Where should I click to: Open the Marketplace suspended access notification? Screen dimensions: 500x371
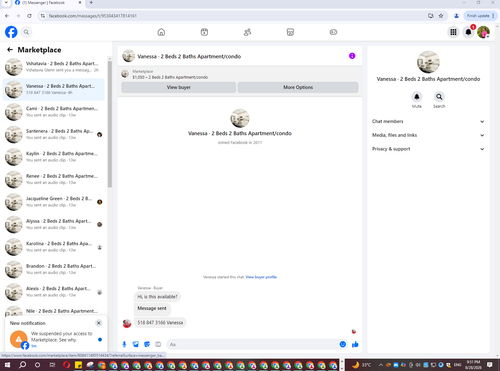pyautogui.click(x=55, y=339)
